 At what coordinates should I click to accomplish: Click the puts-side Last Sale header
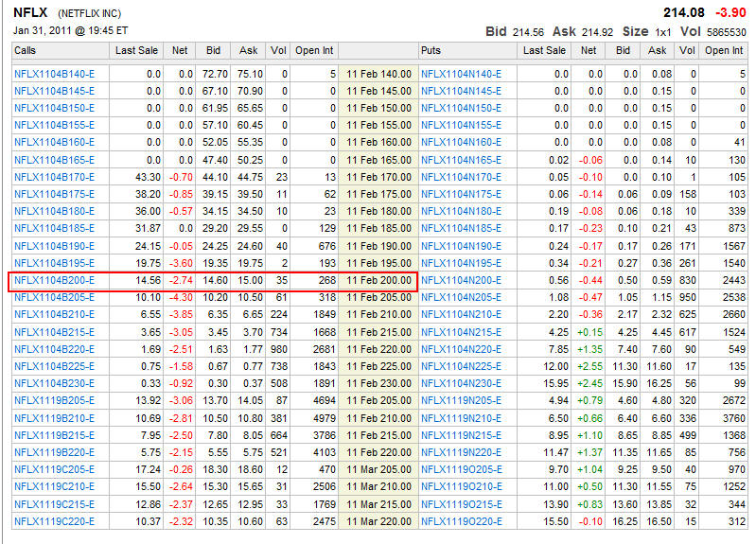pos(545,50)
